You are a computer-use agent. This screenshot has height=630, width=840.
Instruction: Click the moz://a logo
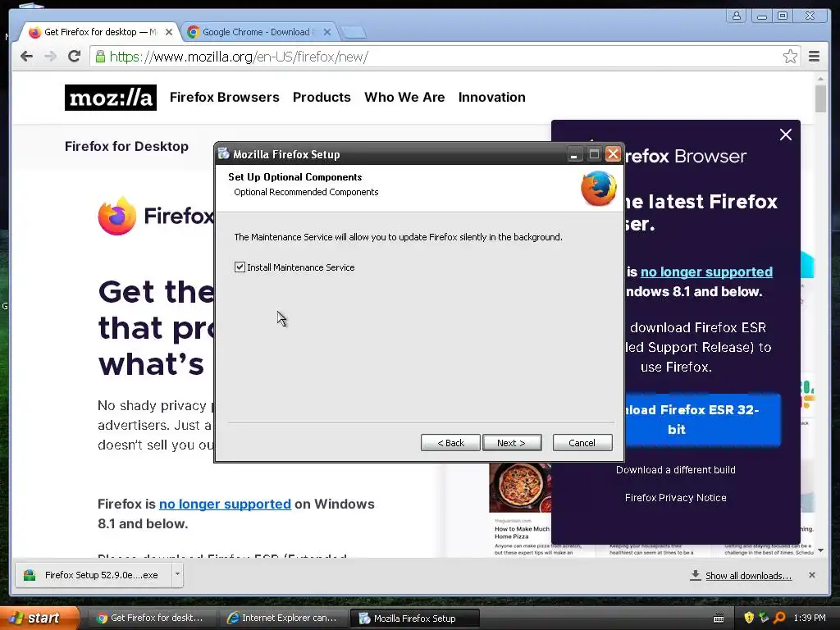pyautogui.click(x=111, y=98)
